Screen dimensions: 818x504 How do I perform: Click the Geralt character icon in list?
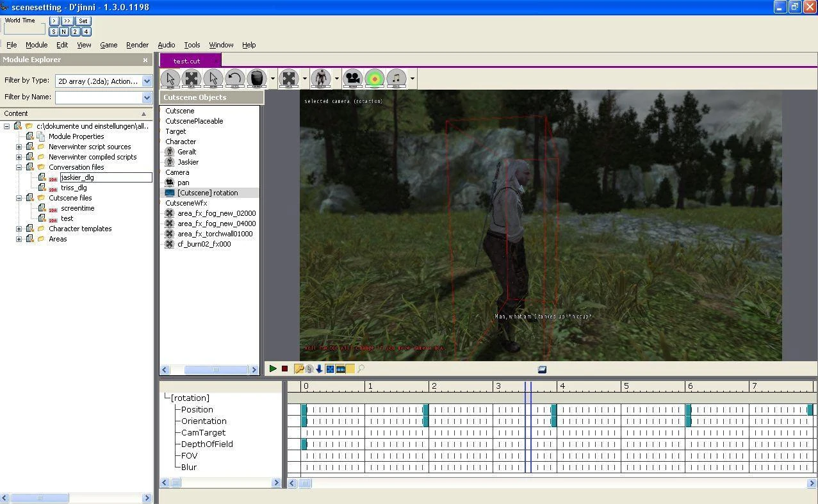[x=170, y=152]
